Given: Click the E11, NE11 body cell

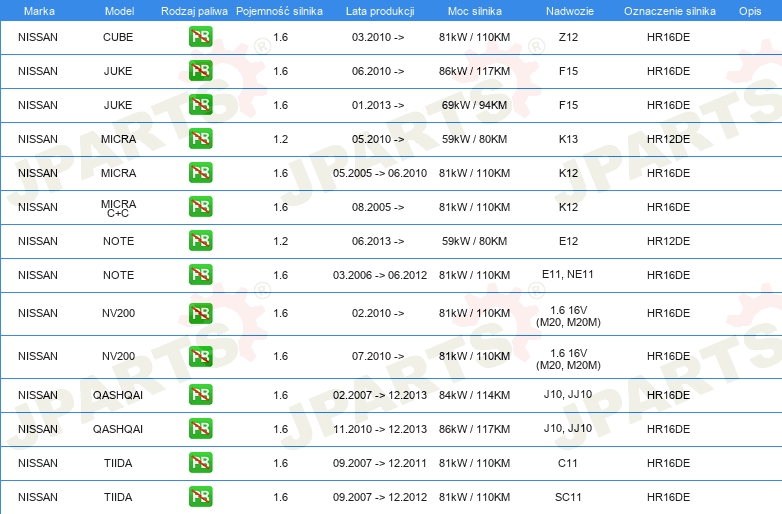Looking at the screenshot, I should click(568, 274).
